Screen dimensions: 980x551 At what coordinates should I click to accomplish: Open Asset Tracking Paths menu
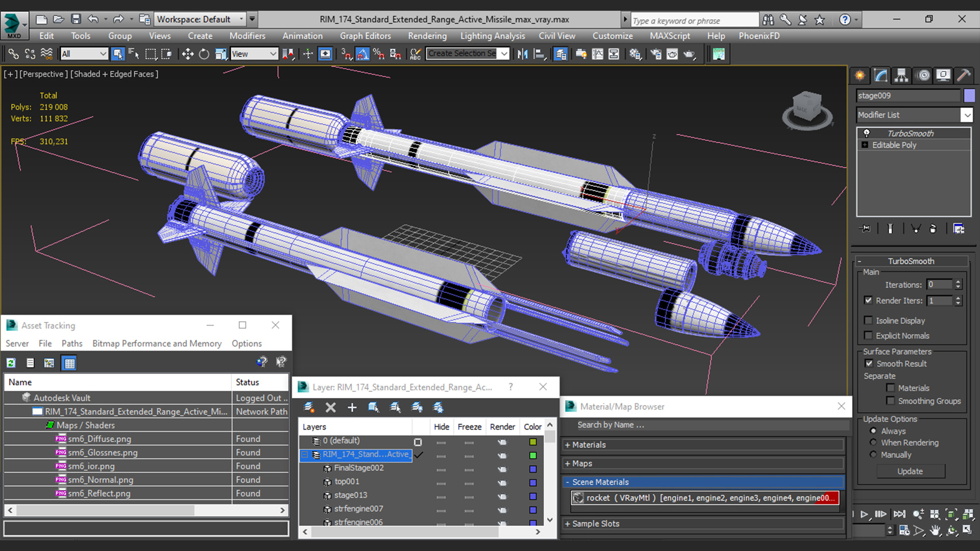pyautogui.click(x=71, y=343)
